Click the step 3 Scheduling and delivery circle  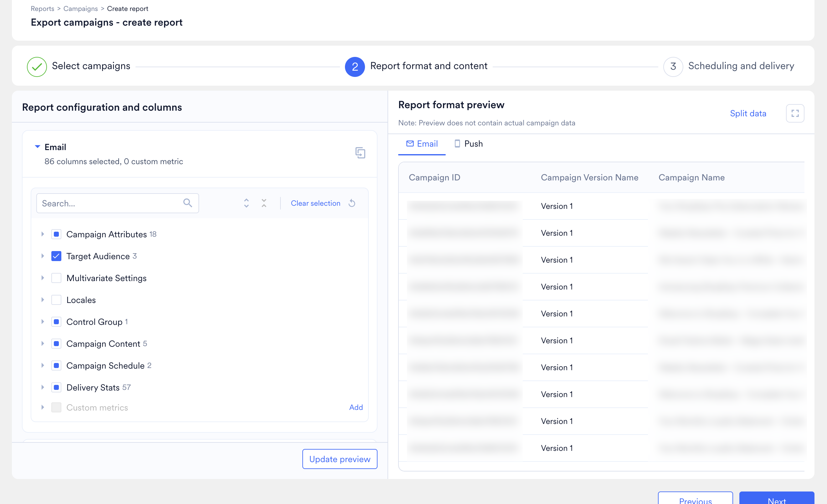pyautogui.click(x=673, y=66)
